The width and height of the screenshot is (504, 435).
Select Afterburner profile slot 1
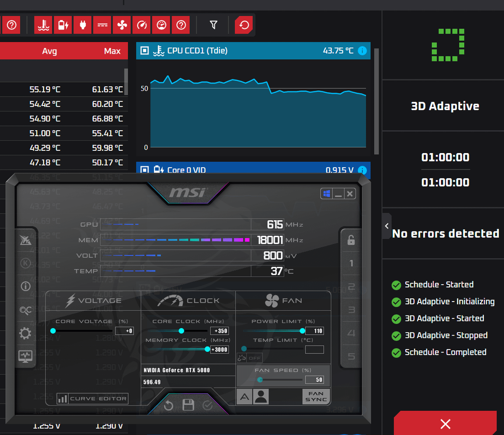pos(351,263)
